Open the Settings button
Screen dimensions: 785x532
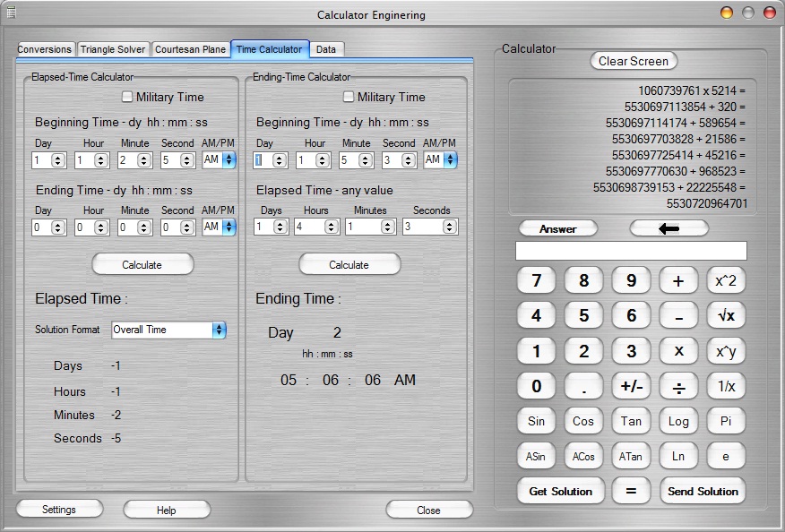click(x=59, y=510)
